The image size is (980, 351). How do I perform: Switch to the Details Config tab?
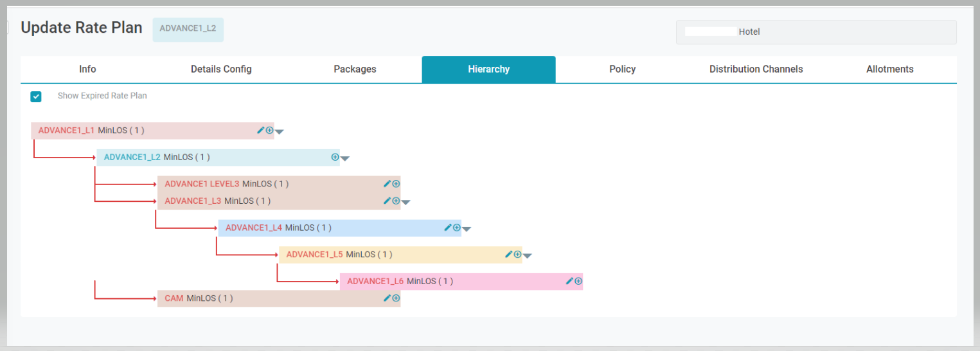[221, 69]
